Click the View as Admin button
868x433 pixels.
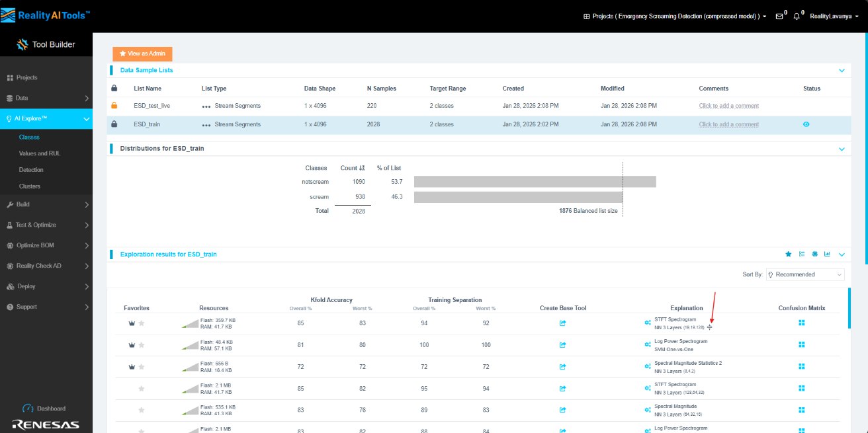[142, 54]
